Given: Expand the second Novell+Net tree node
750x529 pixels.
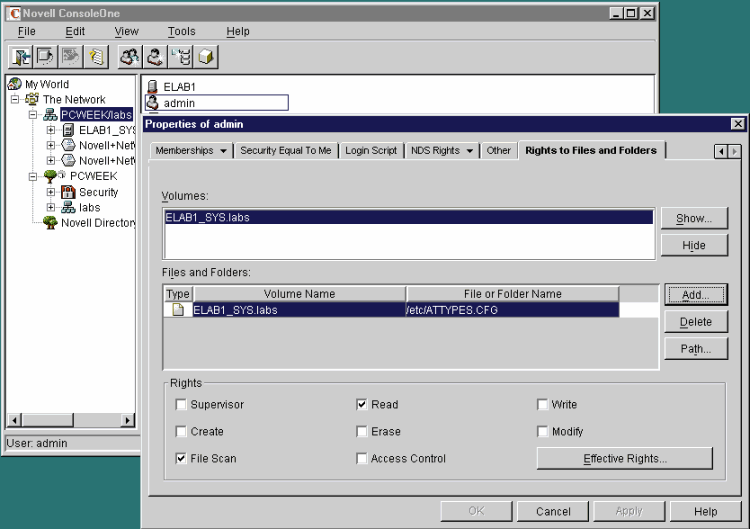Looking at the screenshot, I should pyautogui.click(x=51, y=160).
